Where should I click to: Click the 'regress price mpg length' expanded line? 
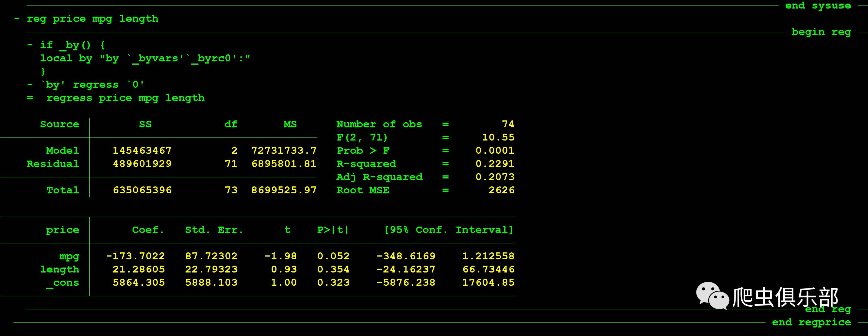coord(125,98)
